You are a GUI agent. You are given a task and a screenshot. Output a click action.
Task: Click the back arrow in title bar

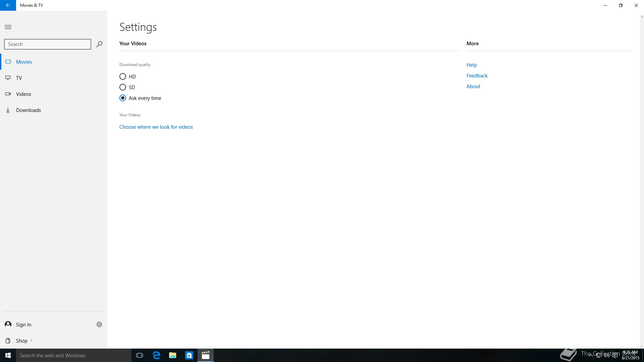coord(8,5)
